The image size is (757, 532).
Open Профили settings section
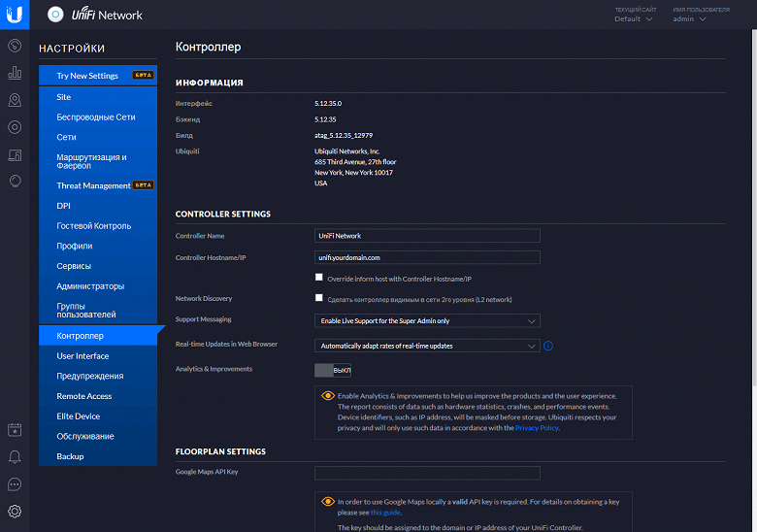pyautogui.click(x=98, y=246)
